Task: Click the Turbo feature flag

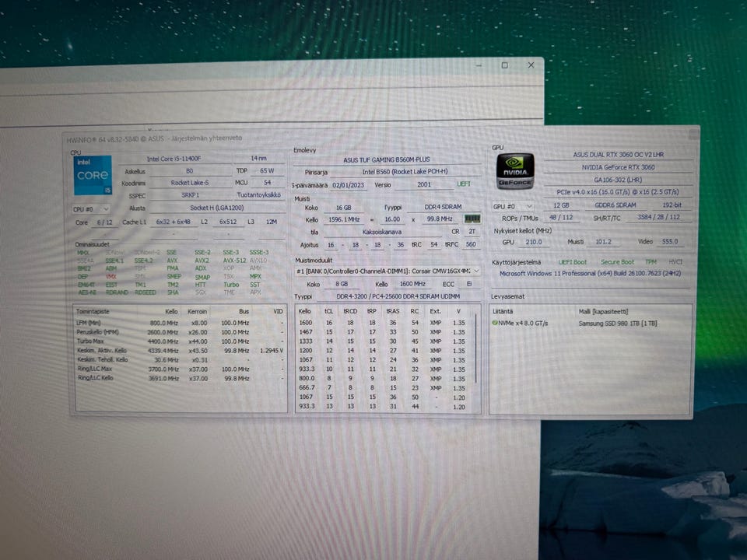Action: point(231,285)
